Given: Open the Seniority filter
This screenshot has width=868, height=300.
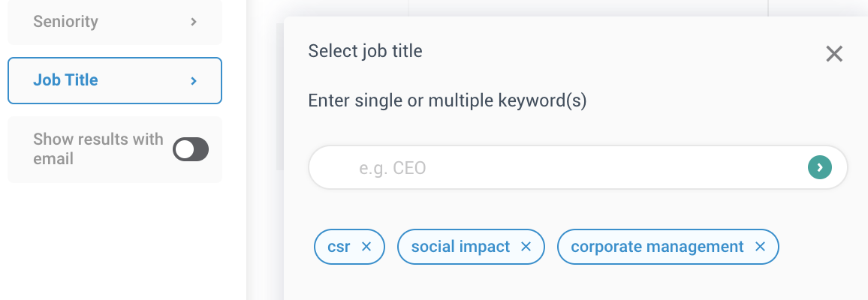Looking at the screenshot, I should click(115, 22).
